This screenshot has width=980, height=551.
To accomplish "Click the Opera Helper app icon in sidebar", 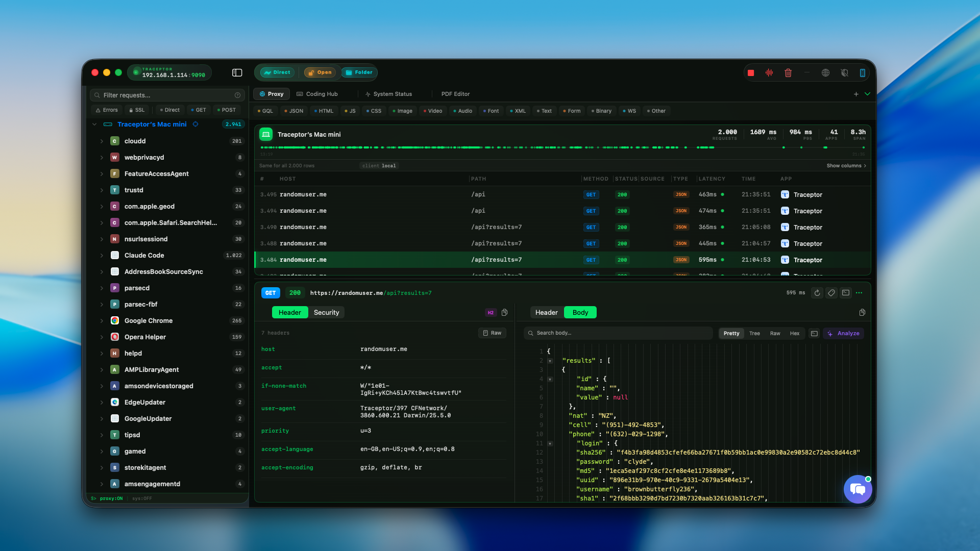I will pyautogui.click(x=115, y=337).
